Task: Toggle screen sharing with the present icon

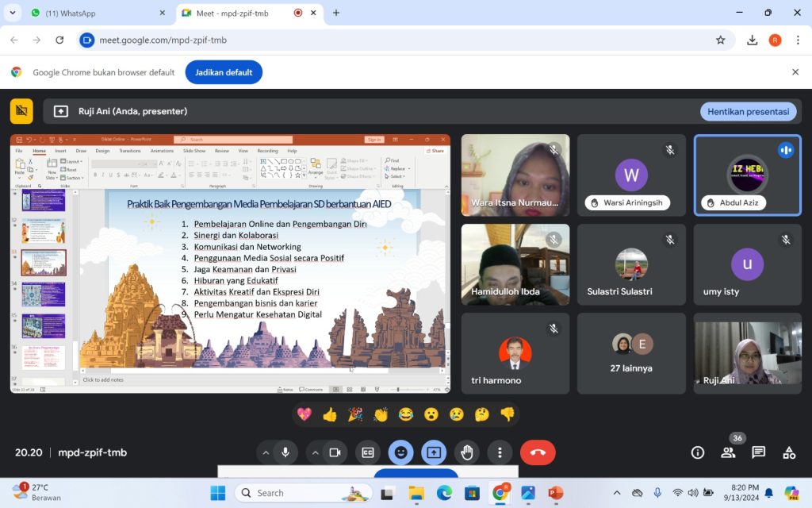Action: click(x=433, y=452)
